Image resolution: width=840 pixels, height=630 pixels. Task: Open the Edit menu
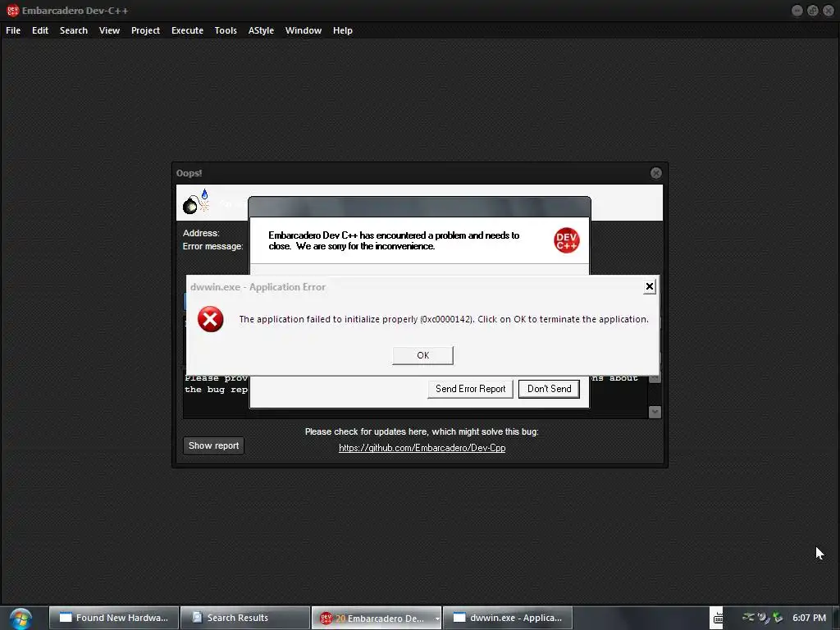(40, 30)
